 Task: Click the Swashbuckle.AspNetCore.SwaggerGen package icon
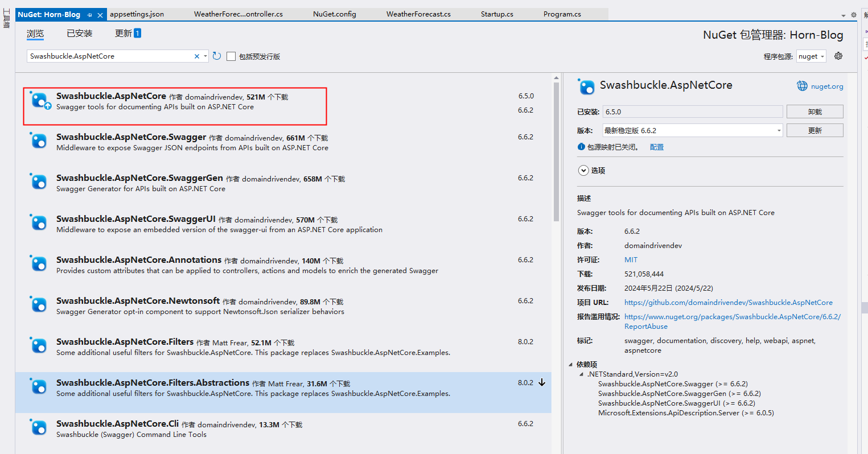click(x=39, y=182)
